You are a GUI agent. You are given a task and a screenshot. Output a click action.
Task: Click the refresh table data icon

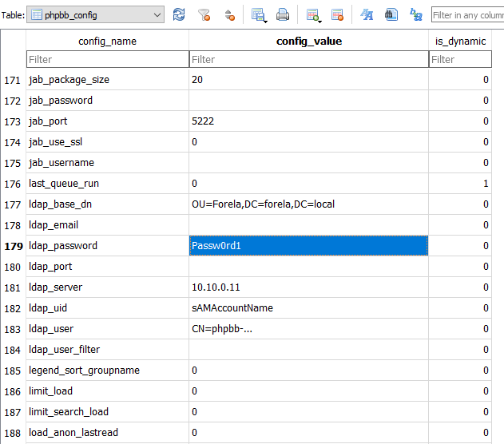click(179, 15)
